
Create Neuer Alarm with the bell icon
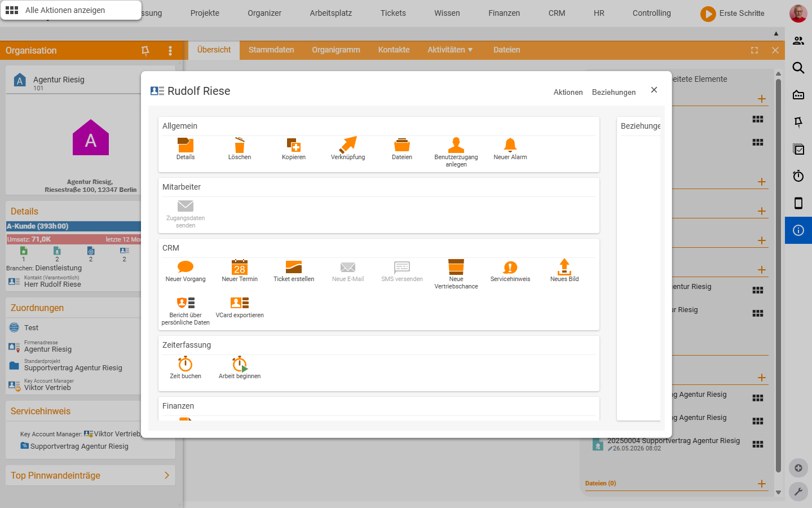point(510,145)
